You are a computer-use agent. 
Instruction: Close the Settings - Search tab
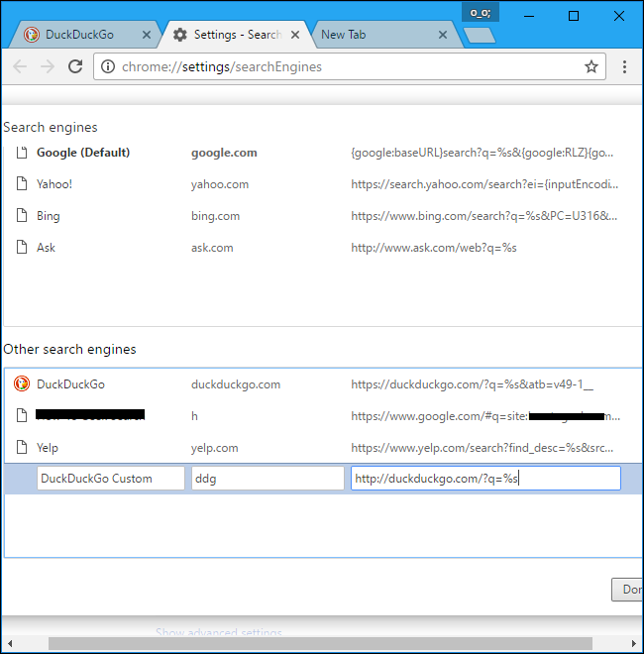pyautogui.click(x=295, y=35)
